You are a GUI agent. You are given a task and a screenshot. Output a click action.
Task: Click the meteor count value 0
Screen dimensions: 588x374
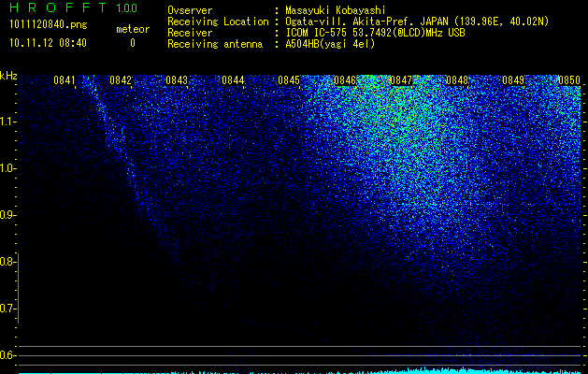pyautogui.click(x=133, y=43)
